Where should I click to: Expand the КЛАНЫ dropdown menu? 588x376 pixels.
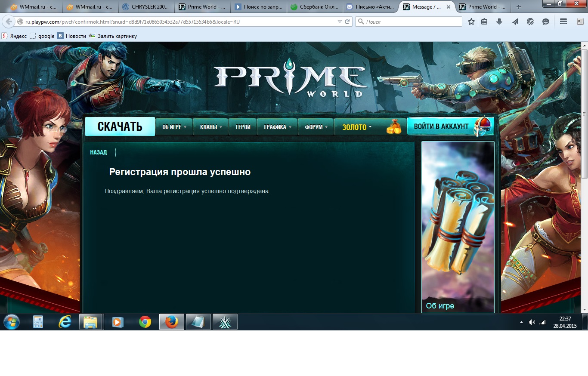[211, 127]
